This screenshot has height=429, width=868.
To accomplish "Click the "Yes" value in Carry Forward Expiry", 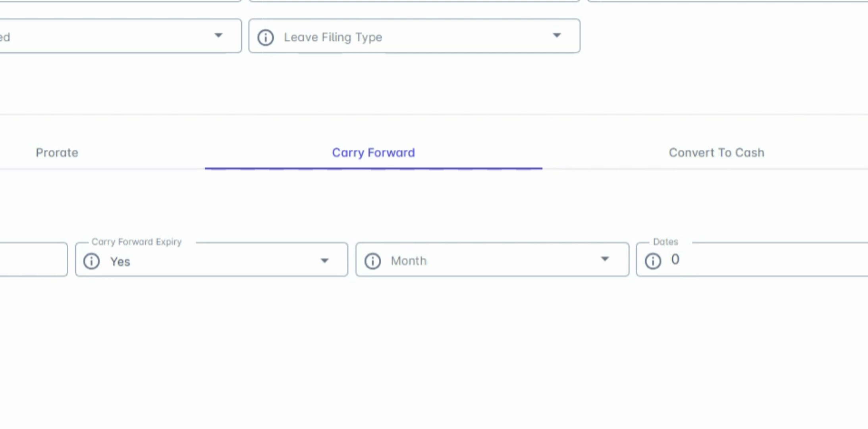I will [120, 262].
